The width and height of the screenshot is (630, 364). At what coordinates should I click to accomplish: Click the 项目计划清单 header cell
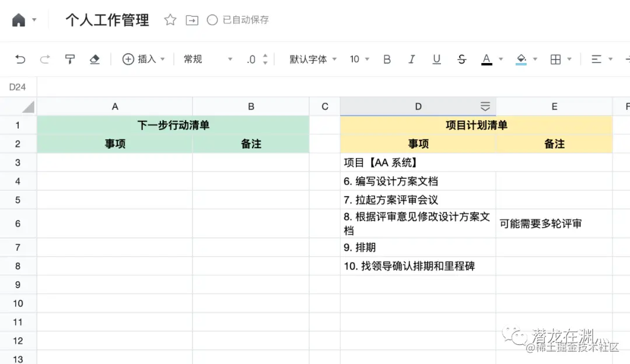[476, 125]
